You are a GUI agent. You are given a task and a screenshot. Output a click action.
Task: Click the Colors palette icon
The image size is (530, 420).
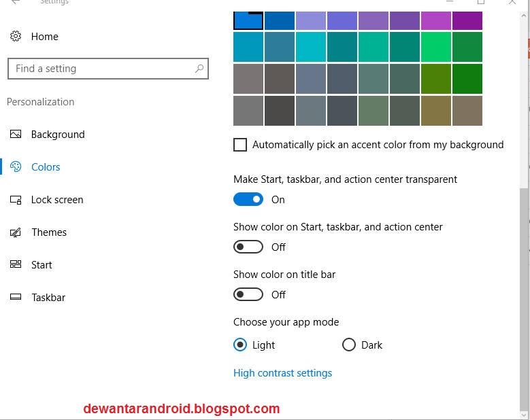pos(16,167)
